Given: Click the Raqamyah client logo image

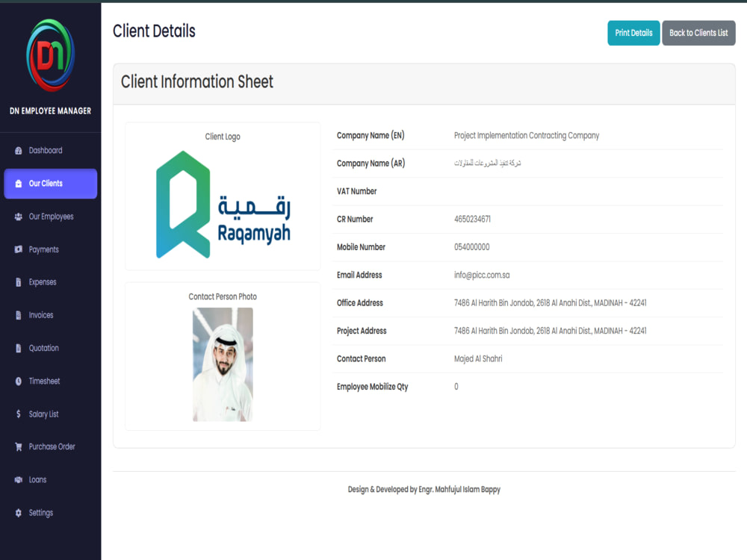Looking at the screenshot, I should click(223, 205).
